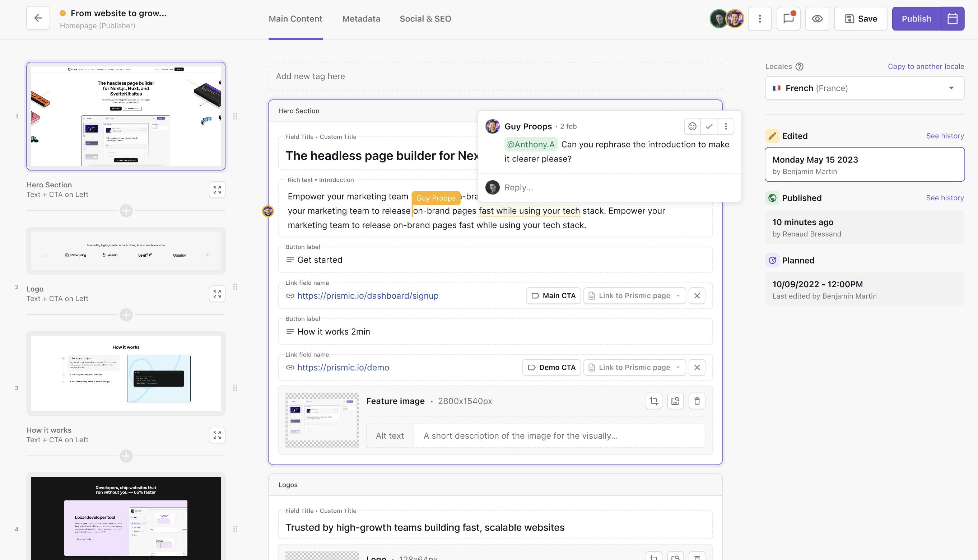Image resolution: width=978 pixels, height=560 pixels.
Task: Open the schedule calendar next to Publish
Action: coord(952,18)
